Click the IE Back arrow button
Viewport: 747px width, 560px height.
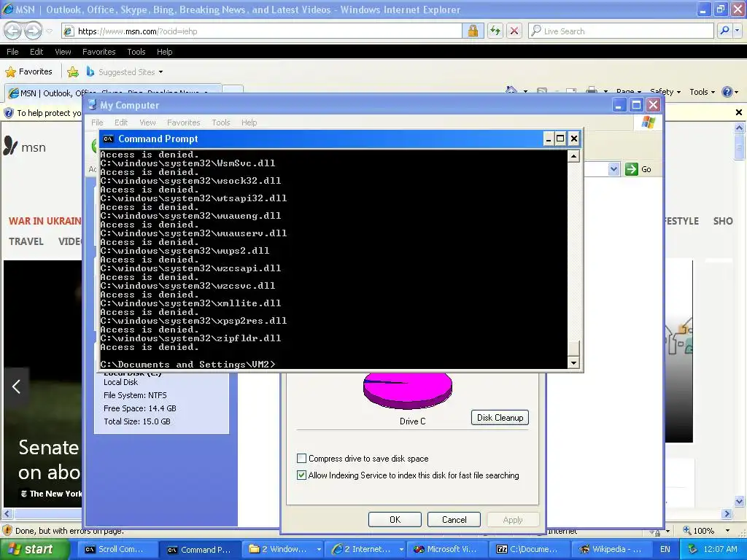[x=13, y=31]
